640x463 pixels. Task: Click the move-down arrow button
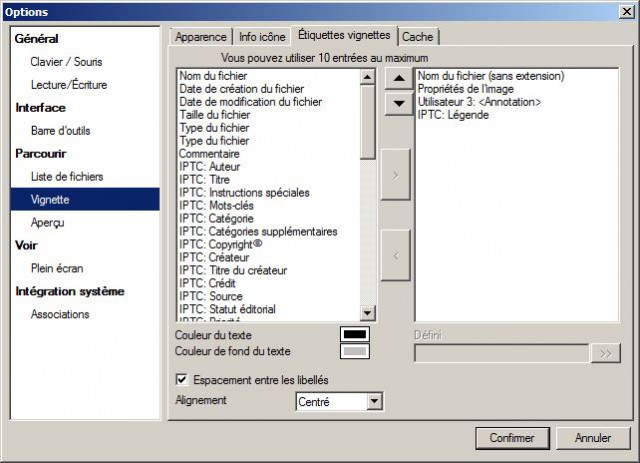pyautogui.click(x=399, y=103)
